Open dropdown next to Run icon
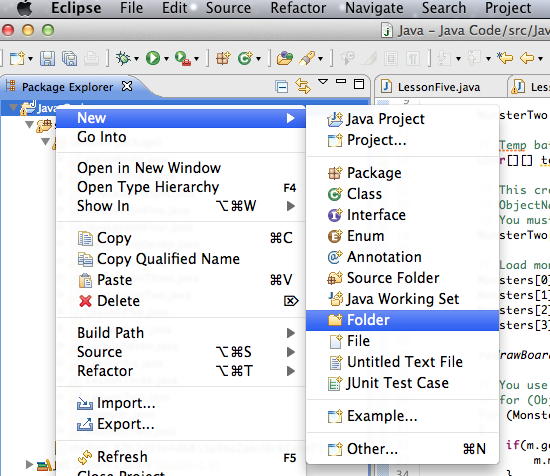This screenshot has width=550, height=476. [x=166, y=59]
